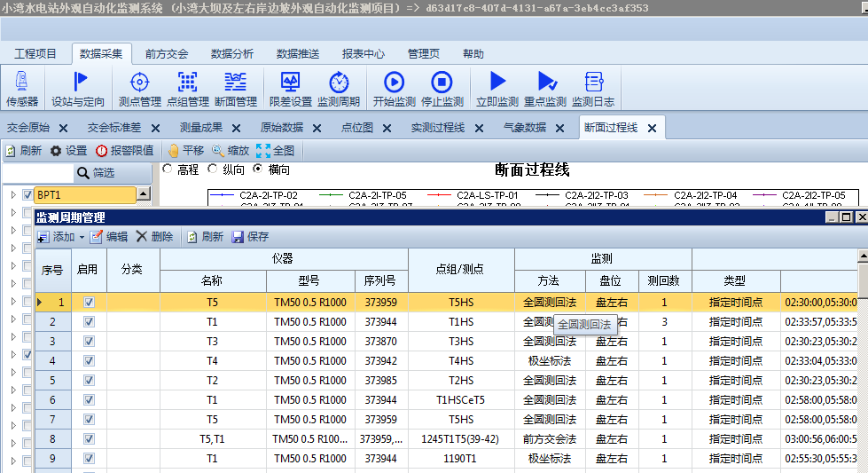Toggle 启用 checkbox for row 6
Image resolution: width=868 pixels, height=473 pixels.
[89, 400]
